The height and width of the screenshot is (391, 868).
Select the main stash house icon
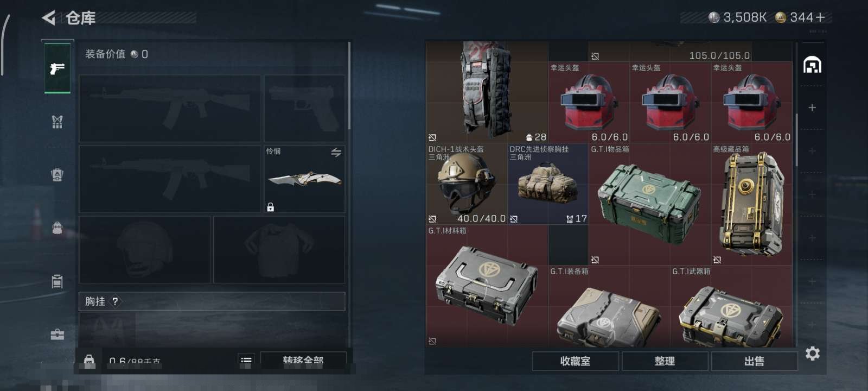pyautogui.click(x=812, y=65)
